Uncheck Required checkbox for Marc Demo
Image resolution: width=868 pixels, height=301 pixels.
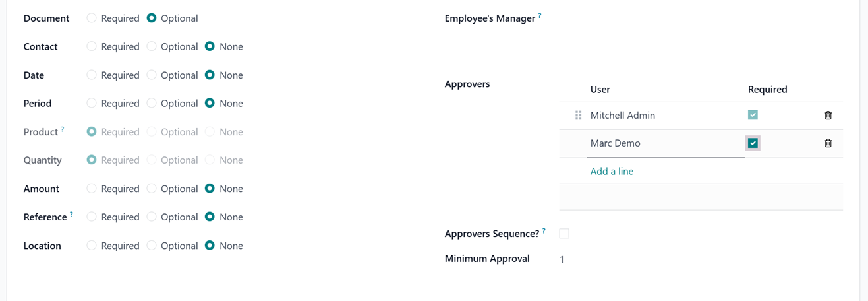point(753,143)
